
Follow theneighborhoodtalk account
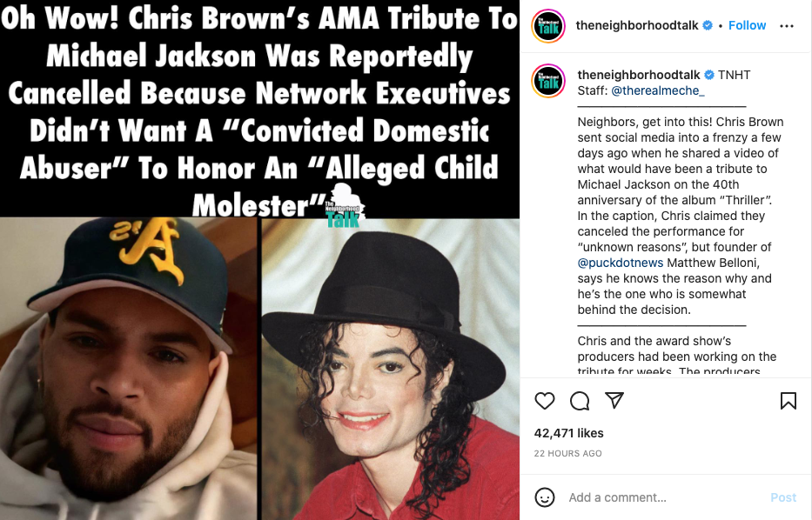point(747,25)
